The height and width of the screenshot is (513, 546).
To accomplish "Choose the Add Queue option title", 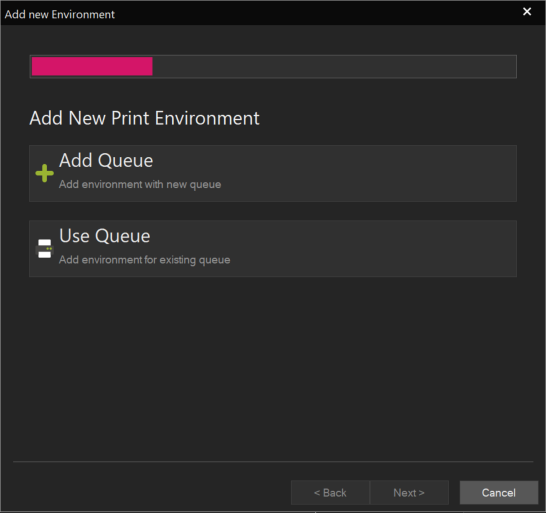I will coord(106,161).
